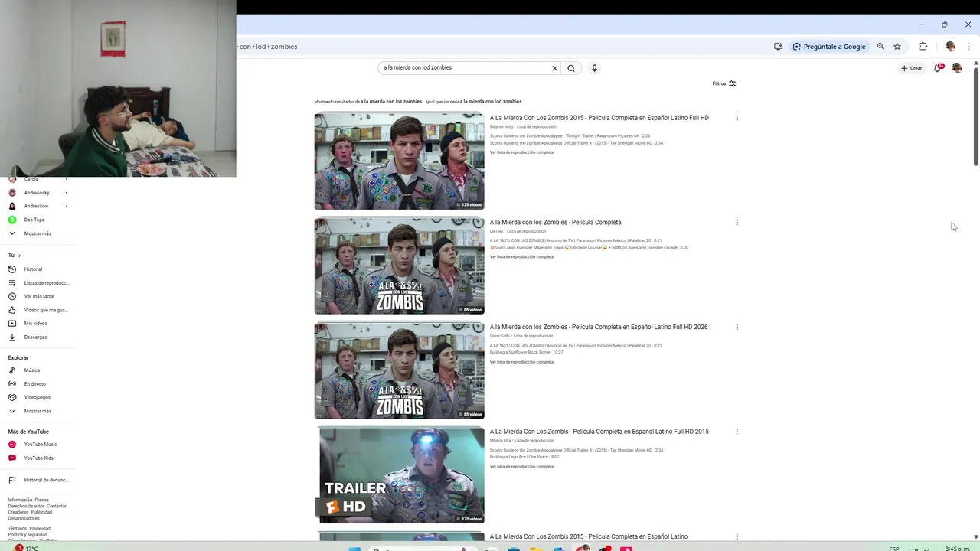
Task: Open the Crear upload menu
Action: (x=911, y=68)
